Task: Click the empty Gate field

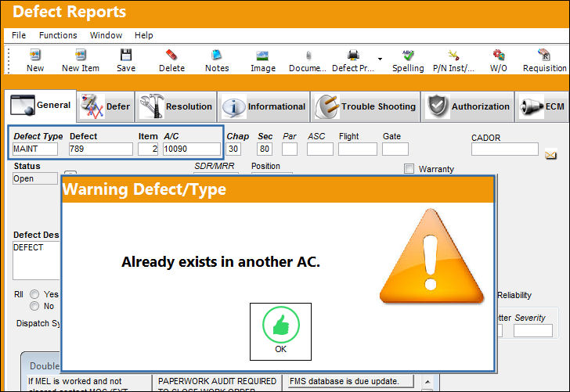Action: point(395,149)
